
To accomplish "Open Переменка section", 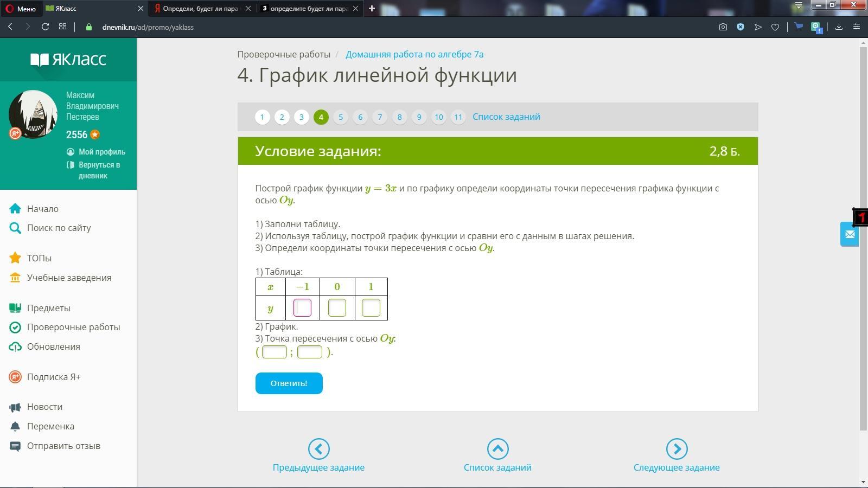I will tap(42, 426).
